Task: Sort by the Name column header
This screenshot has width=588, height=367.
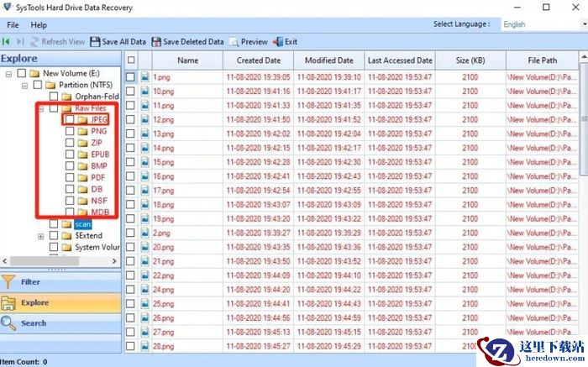Action: pyautogui.click(x=187, y=60)
